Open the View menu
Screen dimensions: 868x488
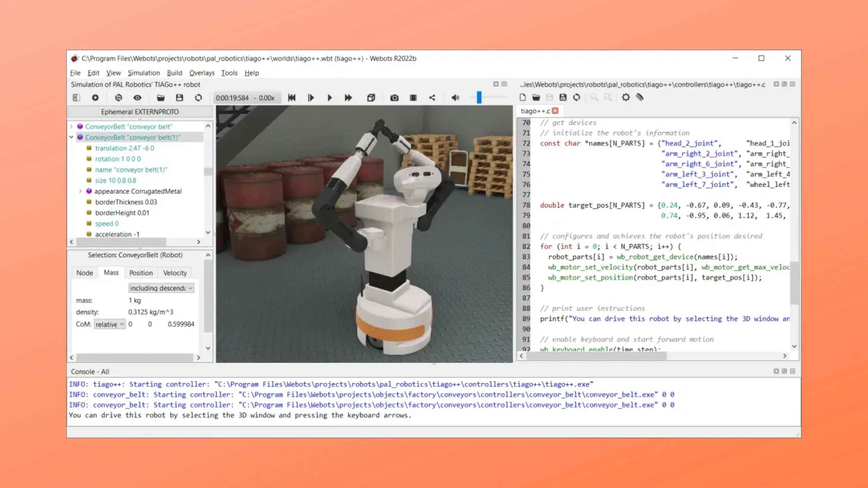tap(114, 73)
